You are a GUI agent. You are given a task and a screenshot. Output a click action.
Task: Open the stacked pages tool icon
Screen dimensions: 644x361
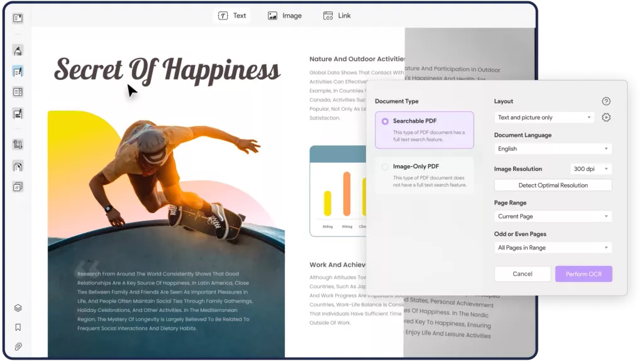tap(18, 187)
